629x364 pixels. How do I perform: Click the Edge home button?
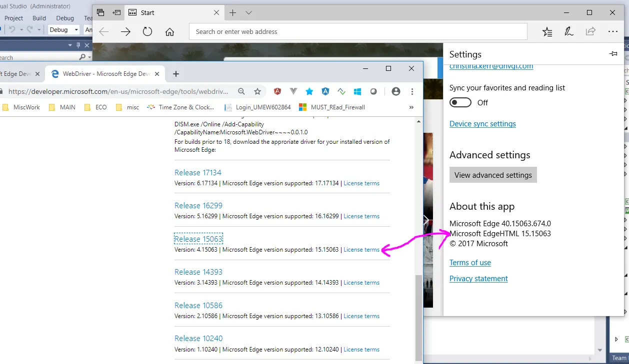(169, 31)
